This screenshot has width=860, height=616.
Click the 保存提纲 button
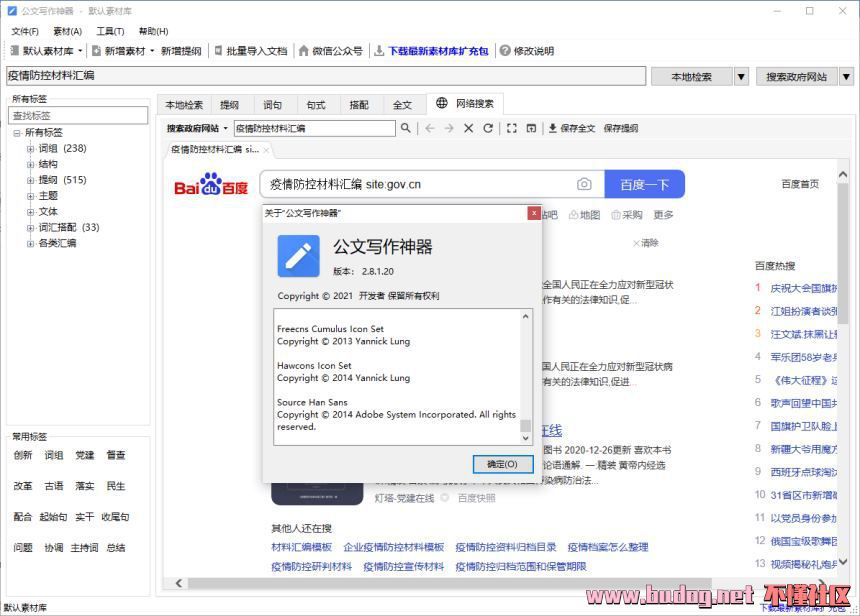pyautogui.click(x=621, y=128)
